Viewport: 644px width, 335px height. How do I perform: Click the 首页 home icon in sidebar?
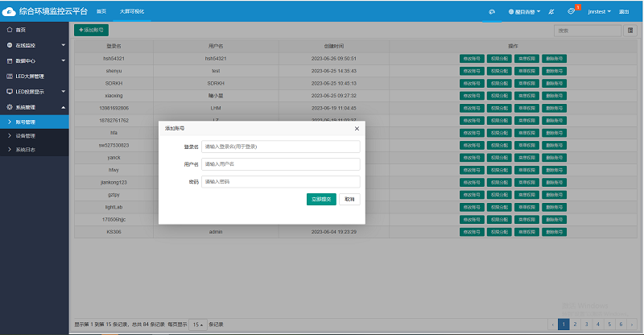pyautogui.click(x=9, y=30)
